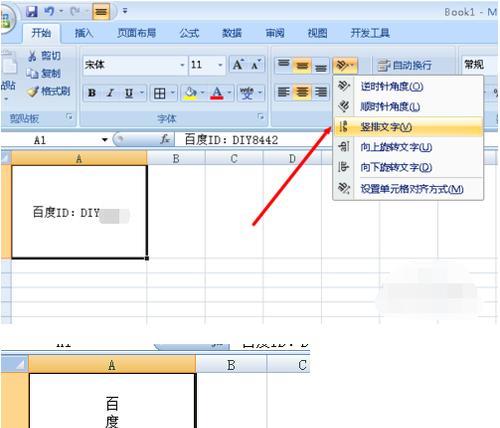Click the Undo arrow icon
500x428 pixels.
coord(49,12)
